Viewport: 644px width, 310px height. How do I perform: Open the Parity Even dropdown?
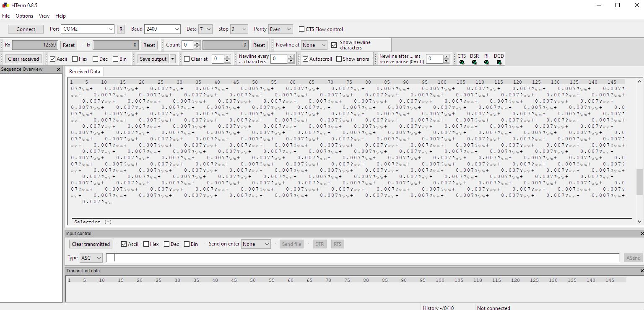tap(280, 29)
